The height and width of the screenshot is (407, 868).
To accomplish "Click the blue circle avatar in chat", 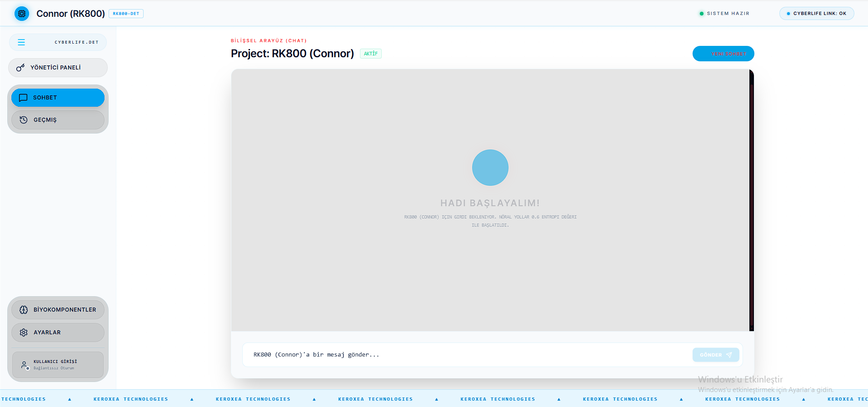I will 490,168.
